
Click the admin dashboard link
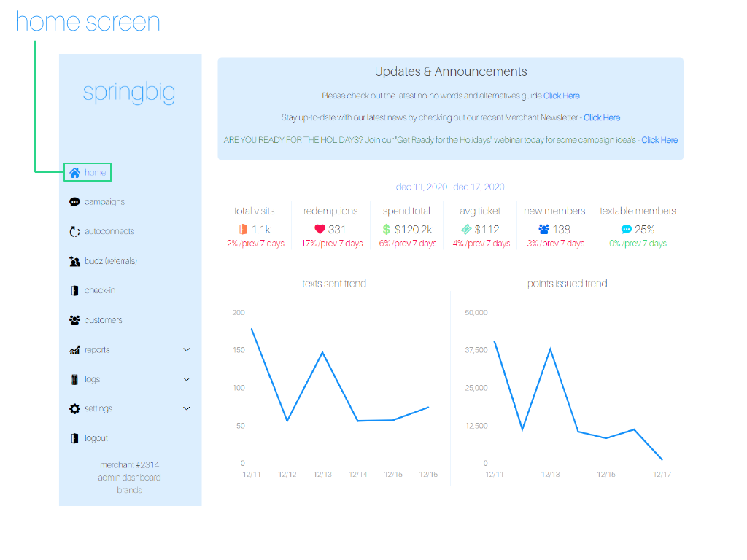click(x=130, y=477)
